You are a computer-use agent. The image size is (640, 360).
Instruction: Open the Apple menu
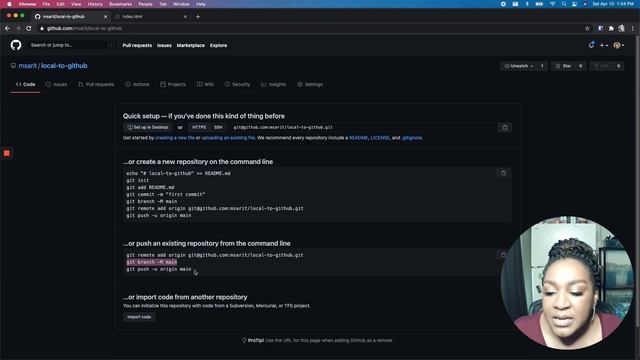point(9,4)
